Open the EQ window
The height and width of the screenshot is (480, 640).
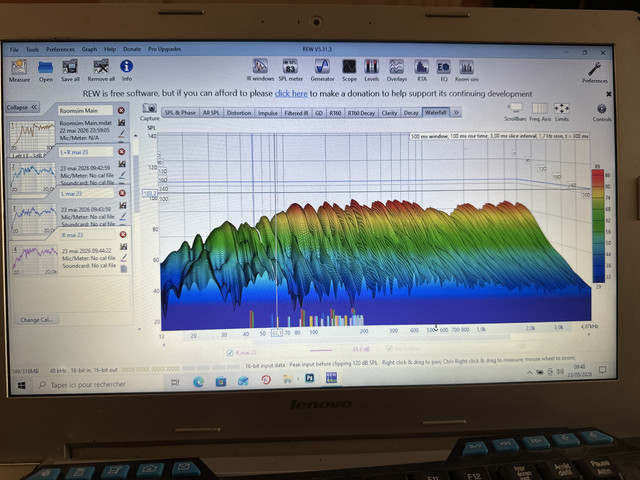pos(444,70)
